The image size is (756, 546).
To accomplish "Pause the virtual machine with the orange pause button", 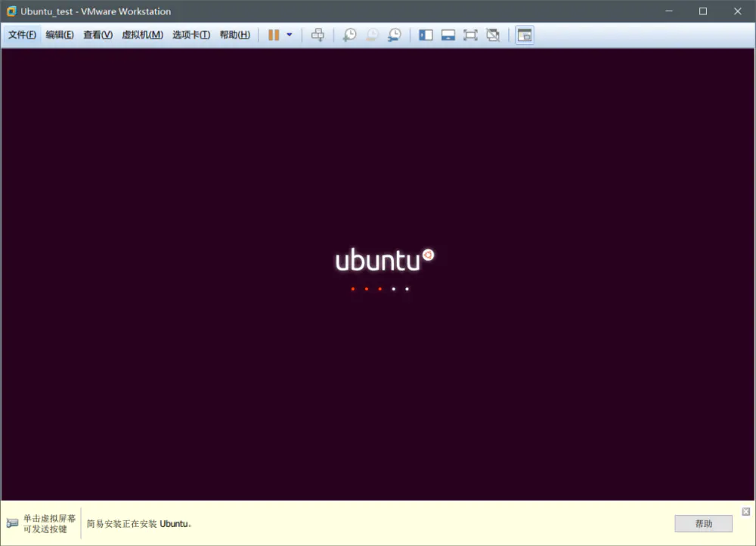I will [x=274, y=35].
